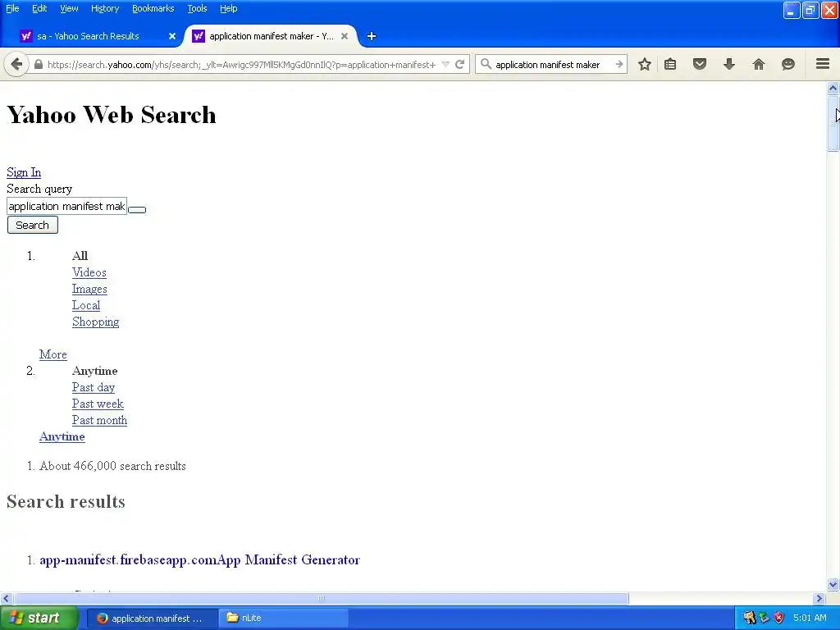Filter results to Past day
Screen dimensions: 840x630
pos(94,387)
